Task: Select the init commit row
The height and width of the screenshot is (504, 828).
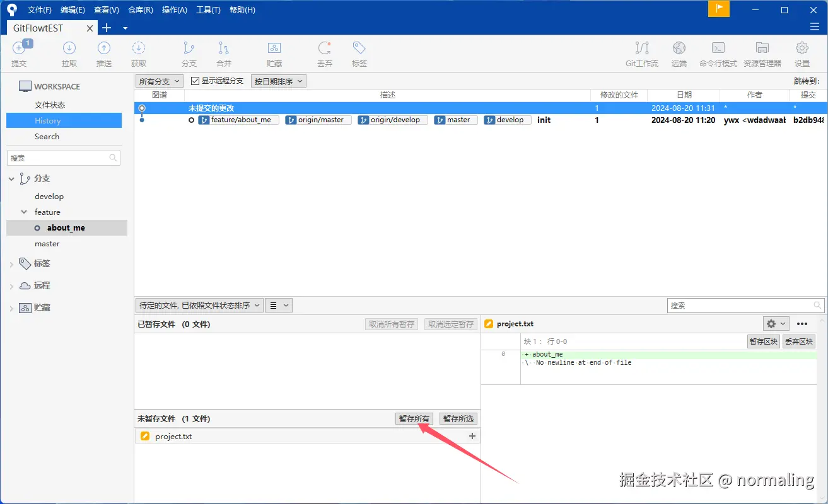Action: coord(480,120)
